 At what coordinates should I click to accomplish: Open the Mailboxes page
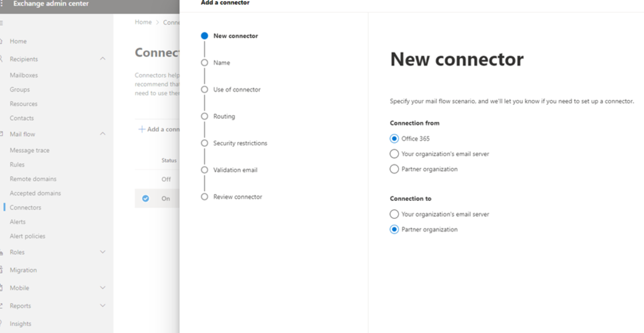tap(24, 75)
